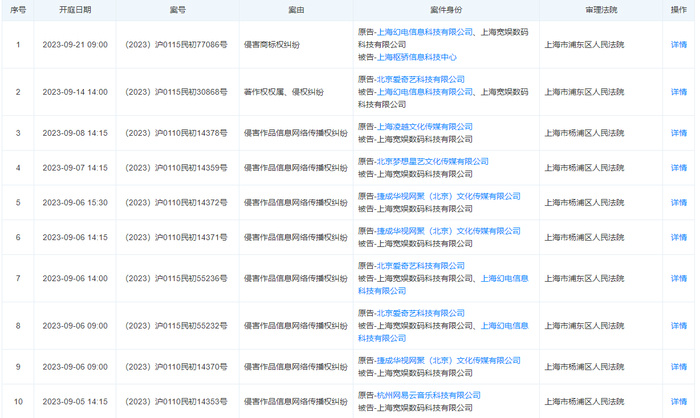Open 捷成华视网聚 plaintiff link in row 5

449,196
